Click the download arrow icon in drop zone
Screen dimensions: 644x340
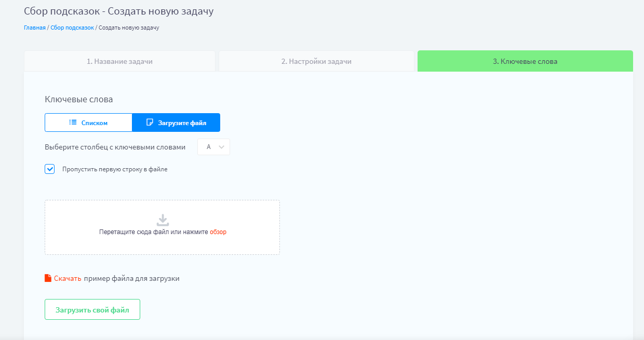click(x=163, y=220)
